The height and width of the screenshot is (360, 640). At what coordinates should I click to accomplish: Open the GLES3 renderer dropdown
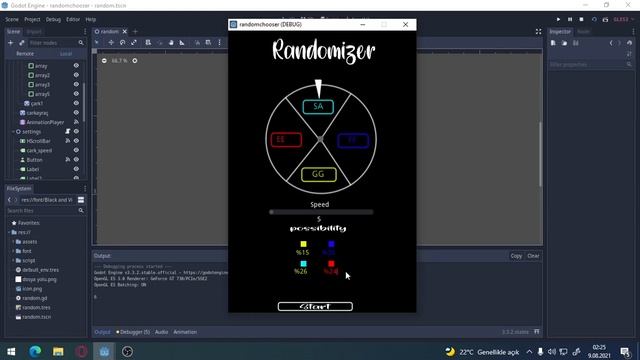[624, 19]
